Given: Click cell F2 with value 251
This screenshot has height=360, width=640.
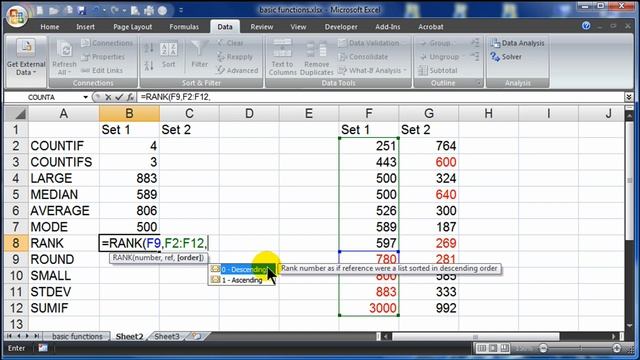Looking at the screenshot, I should (x=369, y=146).
